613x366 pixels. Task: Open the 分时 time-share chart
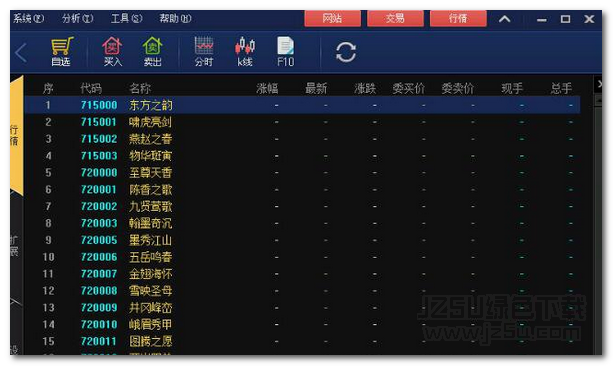204,52
